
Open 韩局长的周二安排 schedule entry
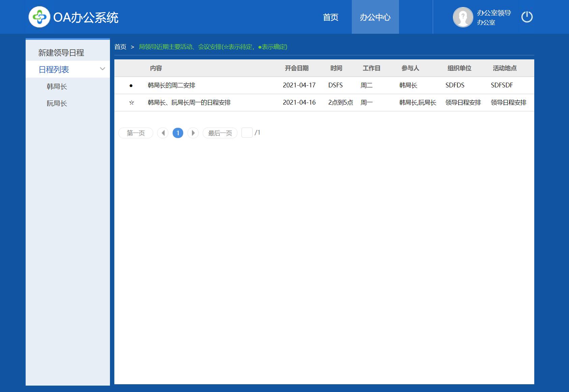coord(172,85)
